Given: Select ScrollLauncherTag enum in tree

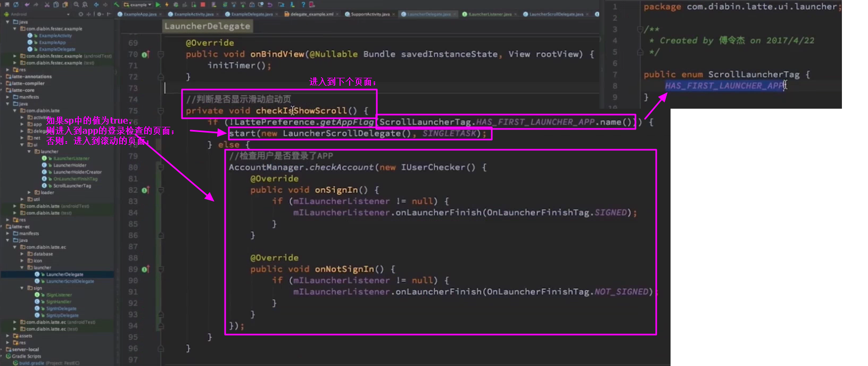Looking at the screenshot, I should (x=72, y=185).
